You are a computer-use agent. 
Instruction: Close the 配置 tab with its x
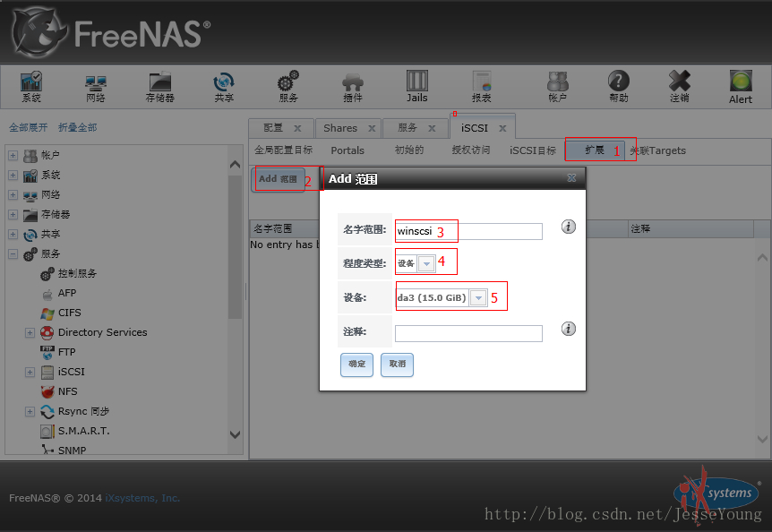click(297, 128)
